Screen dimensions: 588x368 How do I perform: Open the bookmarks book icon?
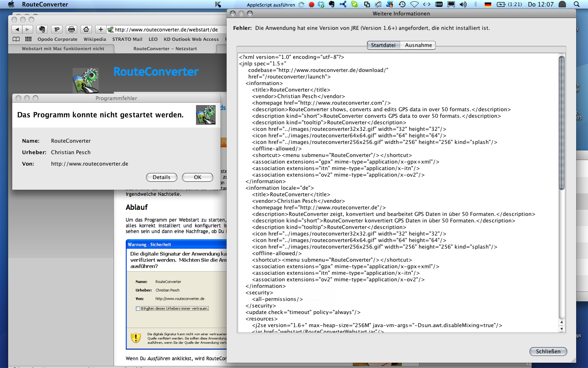pyautogui.click(x=16, y=39)
